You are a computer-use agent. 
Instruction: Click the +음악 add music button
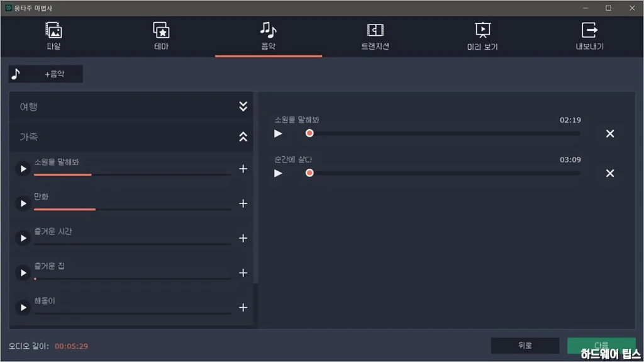point(45,74)
